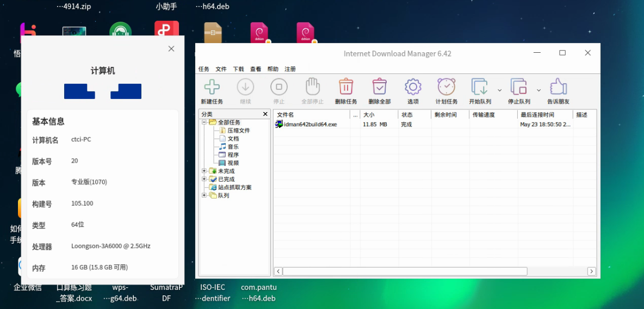Sort by 最后连接时间 column header
This screenshot has width=644, height=309.
point(545,115)
